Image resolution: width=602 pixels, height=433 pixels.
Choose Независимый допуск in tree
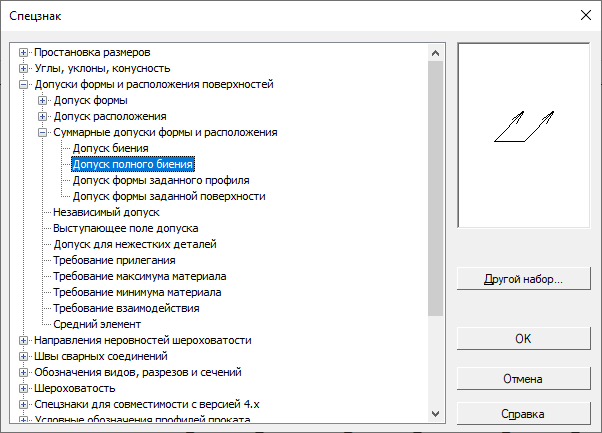coord(106,212)
